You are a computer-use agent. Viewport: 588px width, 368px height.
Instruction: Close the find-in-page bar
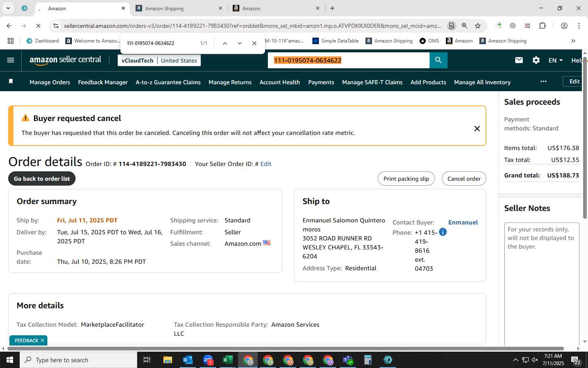tap(254, 43)
